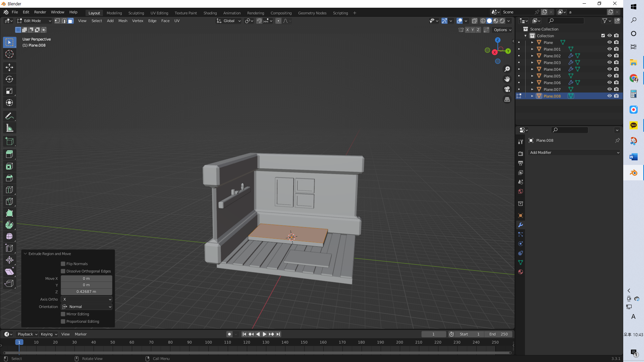644x362 pixels.
Task: Jump to the timeline end frame button
Action: (x=278, y=334)
